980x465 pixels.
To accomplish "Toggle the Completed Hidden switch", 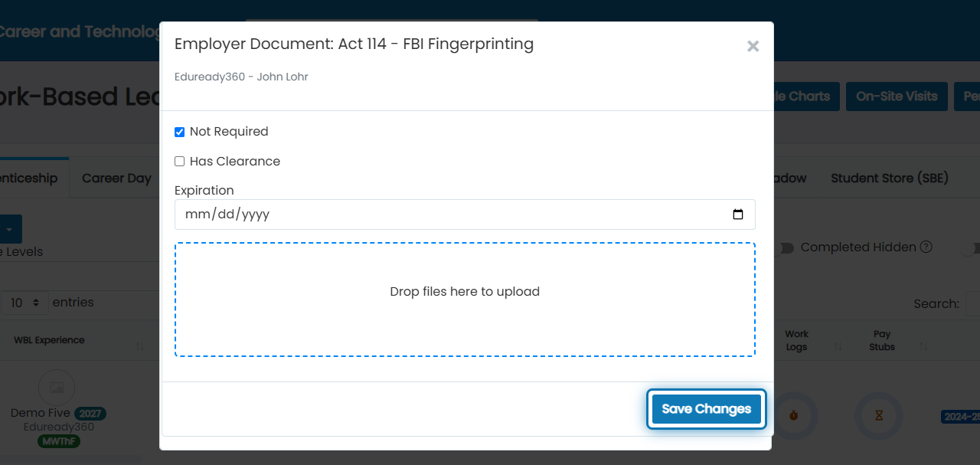I will (786, 247).
